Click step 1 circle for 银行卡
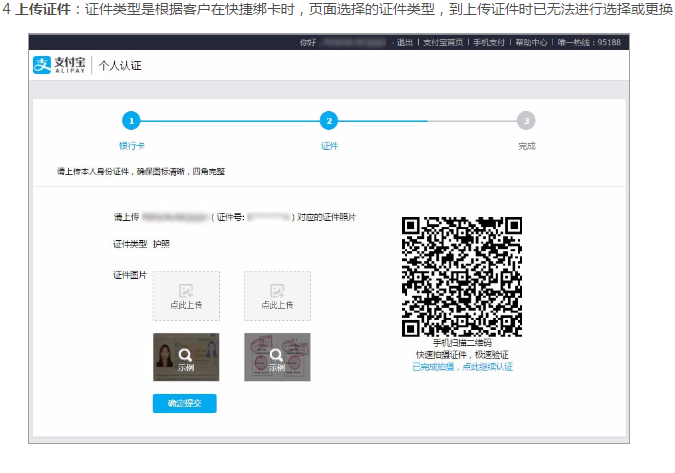 click(131, 121)
